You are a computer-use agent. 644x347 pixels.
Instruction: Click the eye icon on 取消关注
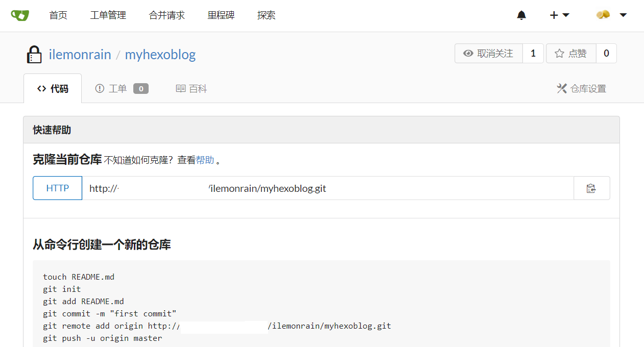pyautogui.click(x=468, y=54)
